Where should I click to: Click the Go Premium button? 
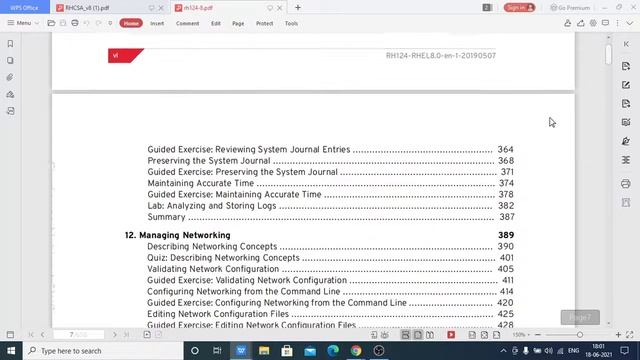click(570, 8)
